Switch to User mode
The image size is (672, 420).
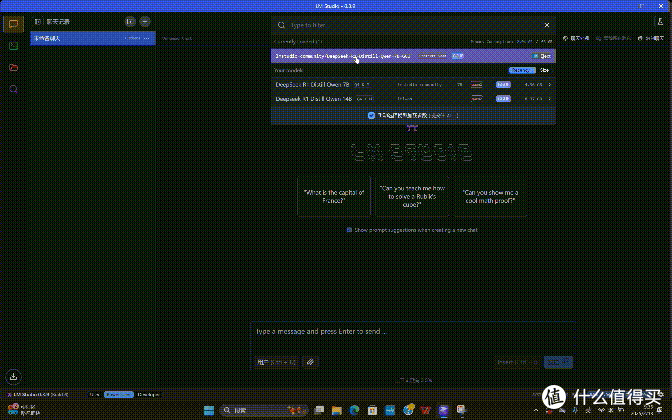[94, 395]
